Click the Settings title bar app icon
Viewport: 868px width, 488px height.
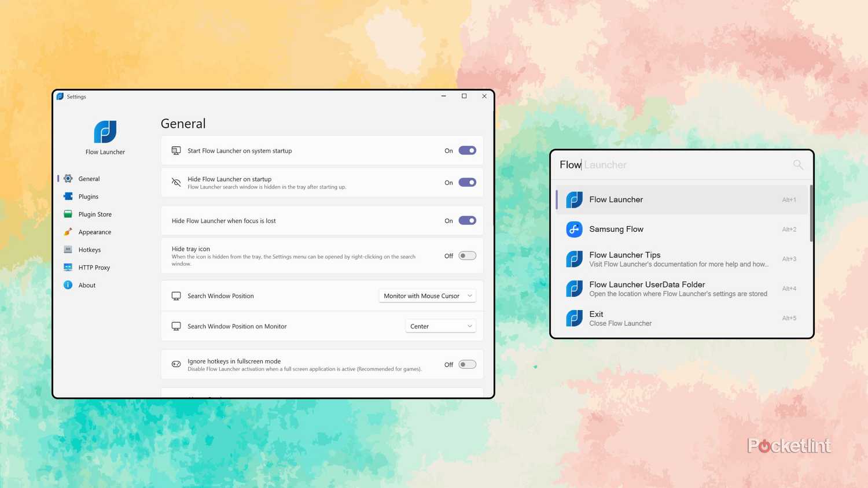click(x=60, y=97)
